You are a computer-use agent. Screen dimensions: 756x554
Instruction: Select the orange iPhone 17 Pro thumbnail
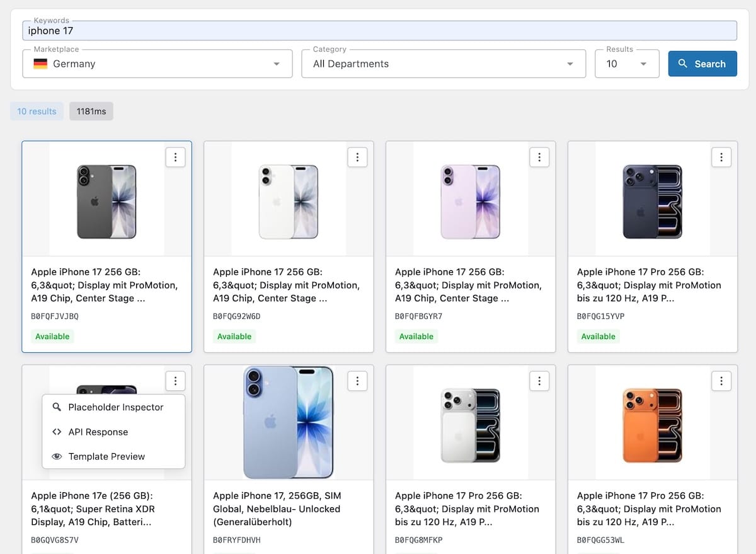click(x=652, y=425)
